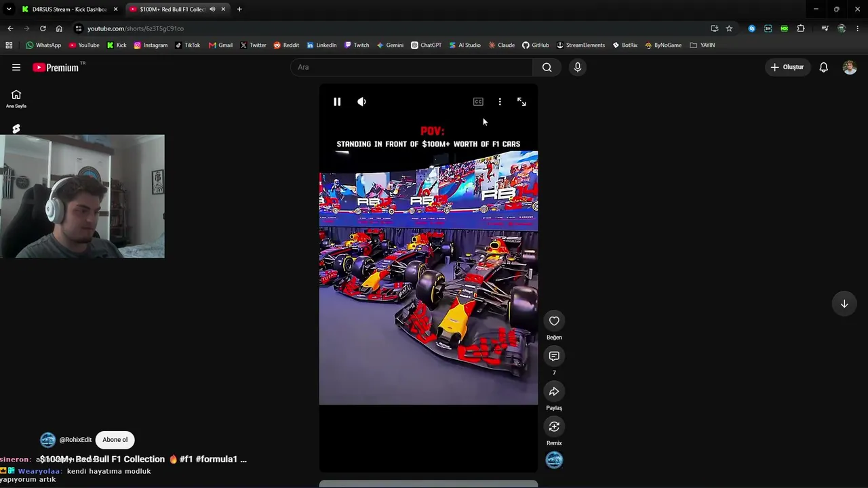The image size is (868, 488).
Task: Mute the Shorts video with the speaker icon
Action: [361, 102]
